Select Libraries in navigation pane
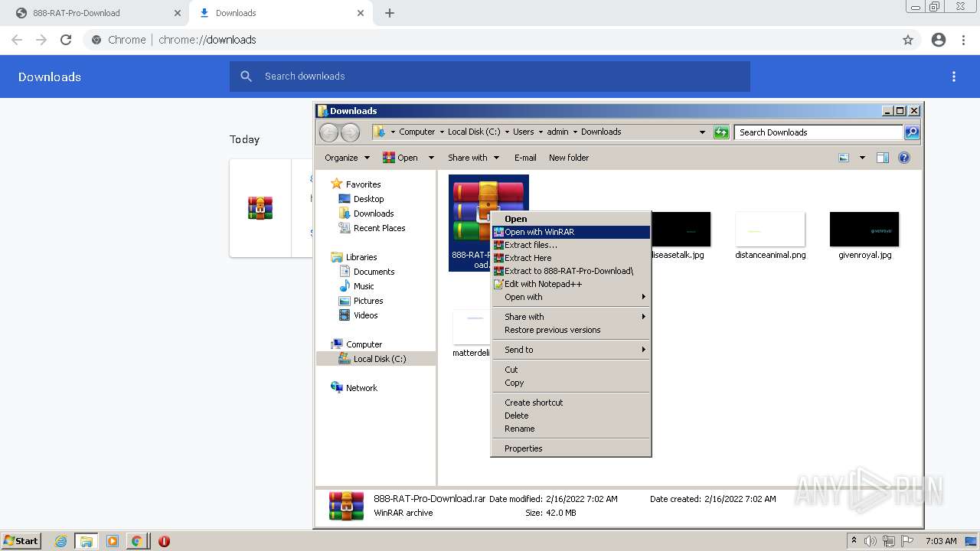 tap(354, 257)
